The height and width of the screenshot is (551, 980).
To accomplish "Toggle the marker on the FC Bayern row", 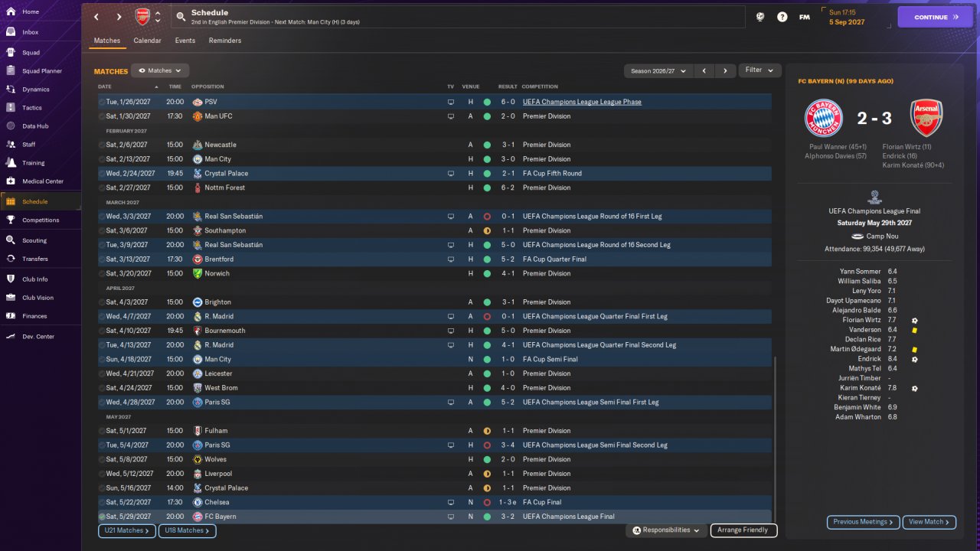I will (103, 517).
